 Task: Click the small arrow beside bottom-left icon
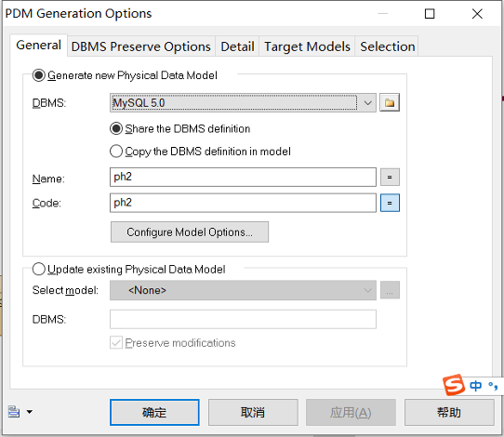[x=30, y=412]
